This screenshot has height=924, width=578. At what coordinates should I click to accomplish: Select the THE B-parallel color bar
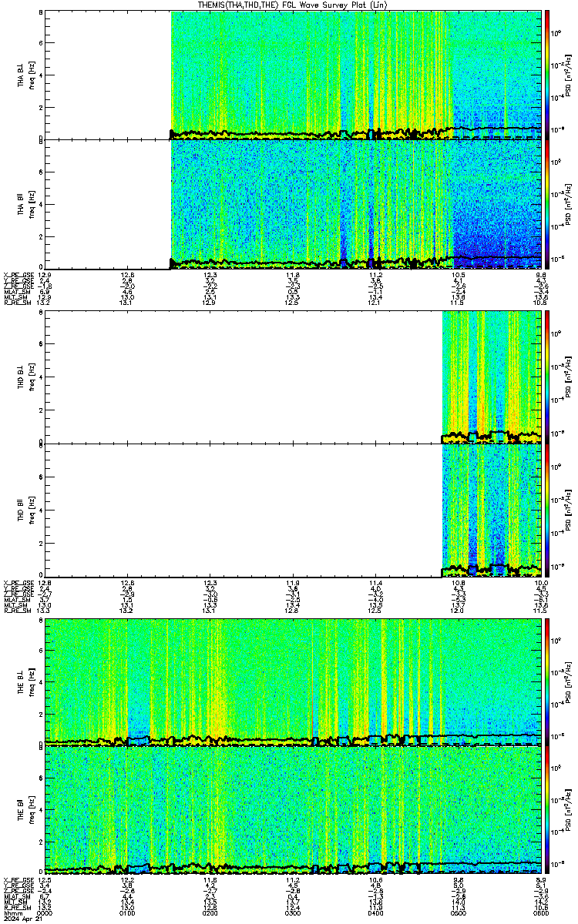[x=547, y=811]
